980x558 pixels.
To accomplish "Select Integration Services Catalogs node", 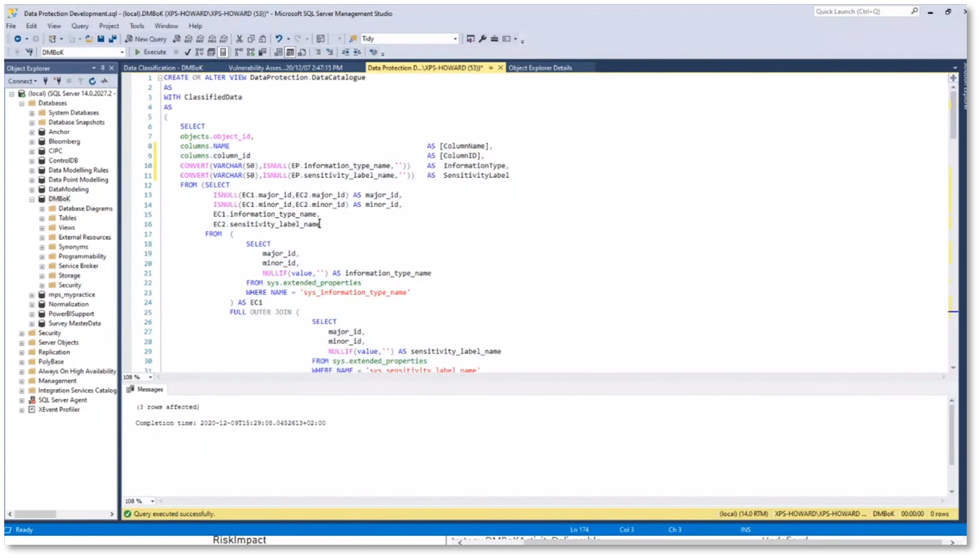I will (x=77, y=391).
